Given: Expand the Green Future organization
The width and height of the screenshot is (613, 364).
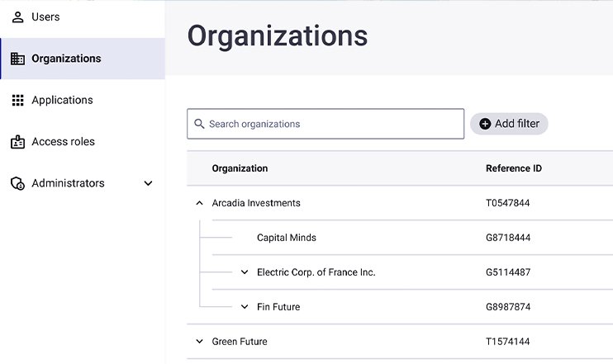Looking at the screenshot, I should pos(199,342).
